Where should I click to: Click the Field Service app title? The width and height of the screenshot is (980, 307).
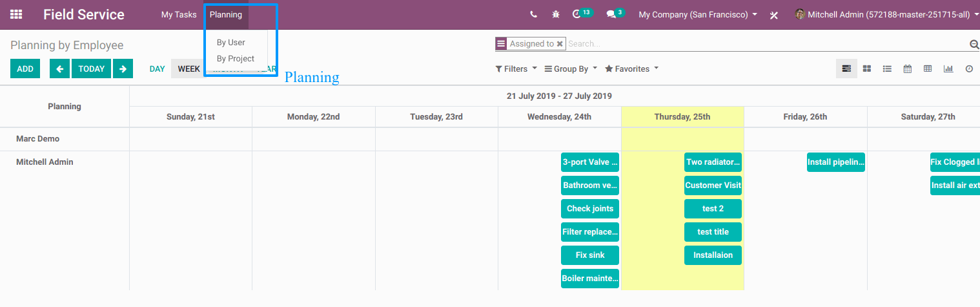coord(84,14)
